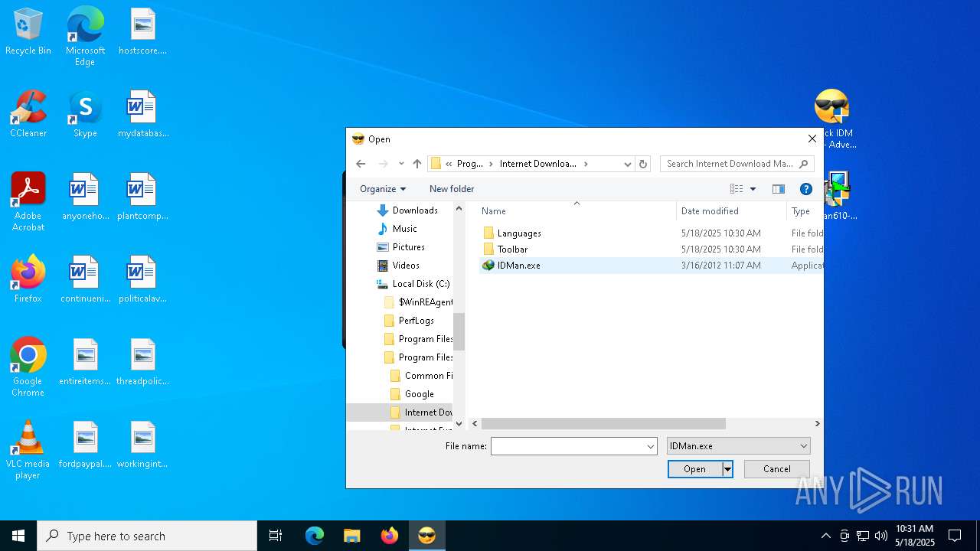Open the IDMan.exe file type filter dropdown

coord(739,446)
